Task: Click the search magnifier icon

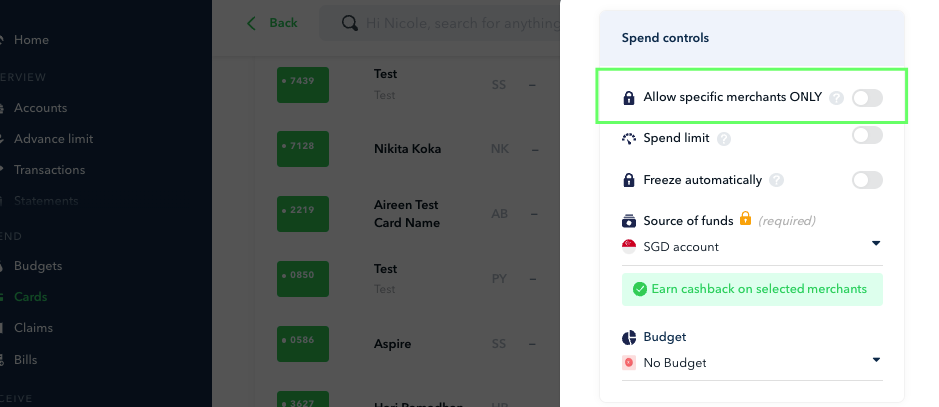Action: 350,22
